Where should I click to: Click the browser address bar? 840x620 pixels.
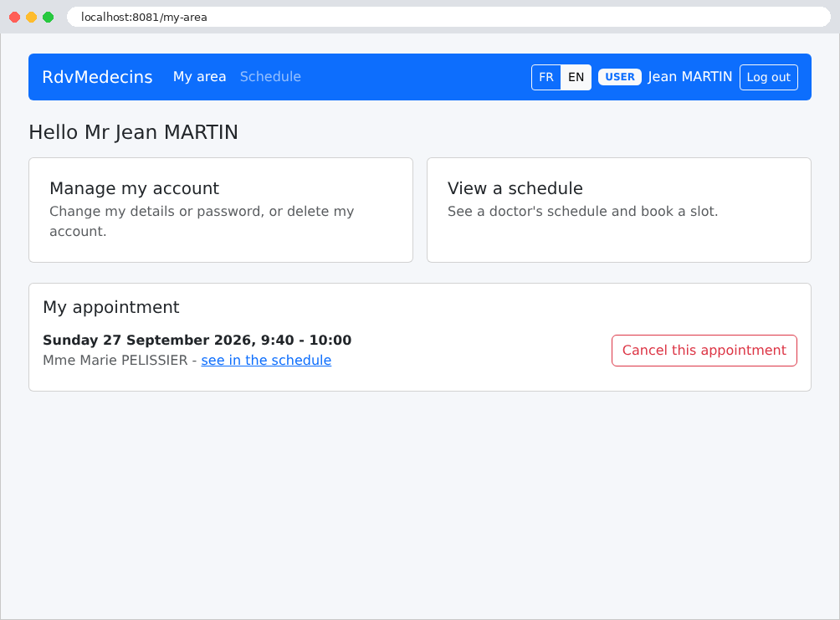[448, 17]
